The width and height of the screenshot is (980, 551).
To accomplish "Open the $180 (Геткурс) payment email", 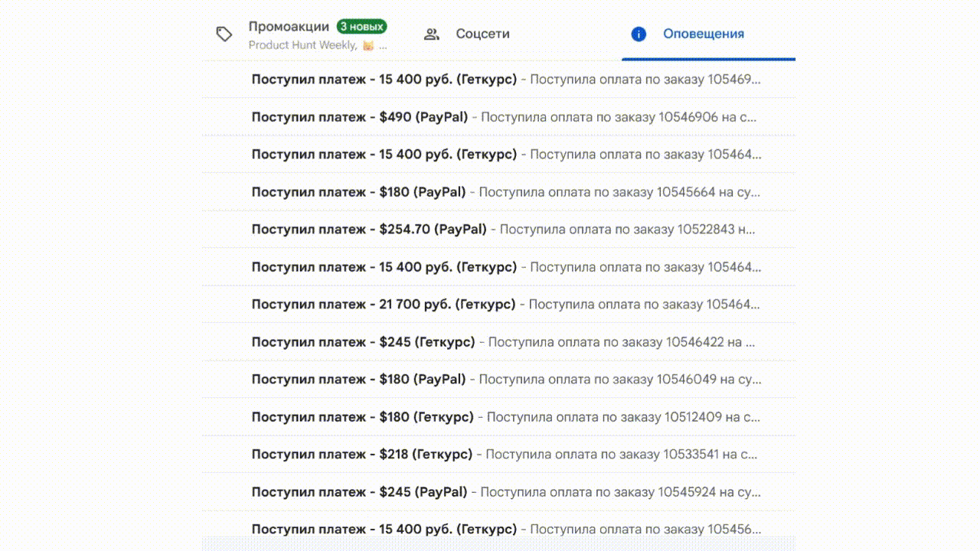I will point(499,417).
